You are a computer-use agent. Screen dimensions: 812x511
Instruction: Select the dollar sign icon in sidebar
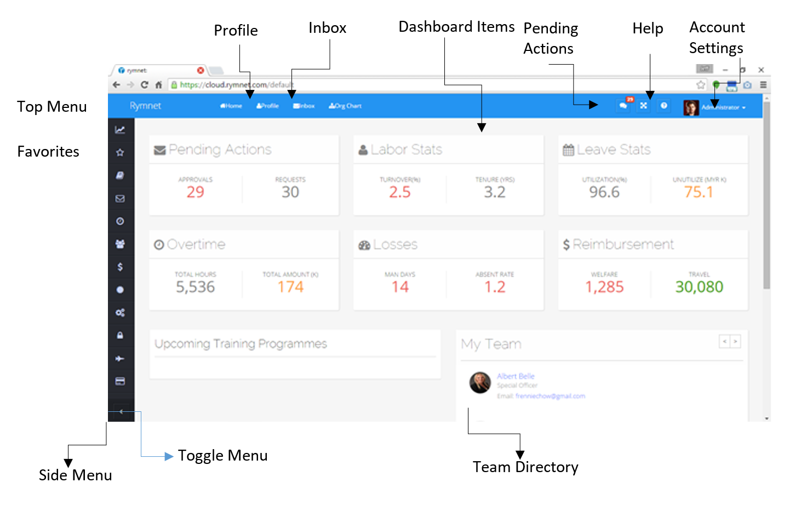click(x=120, y=267)
